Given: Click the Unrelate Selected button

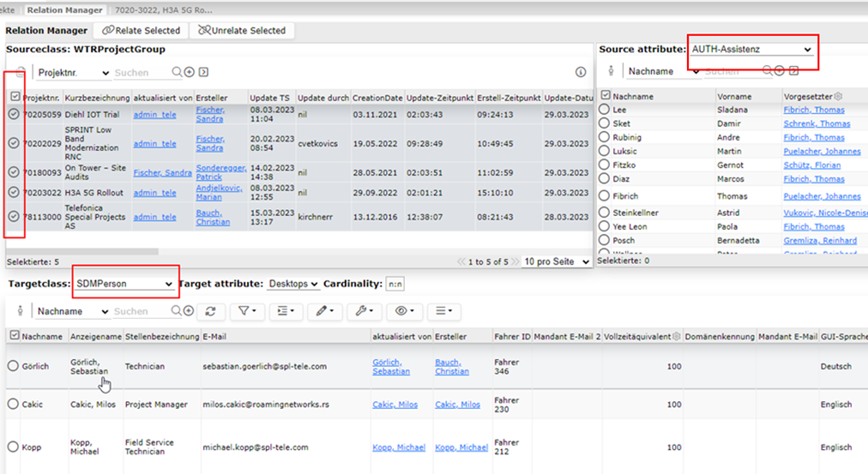Looking at the screenshot, I should click(242, 30).
